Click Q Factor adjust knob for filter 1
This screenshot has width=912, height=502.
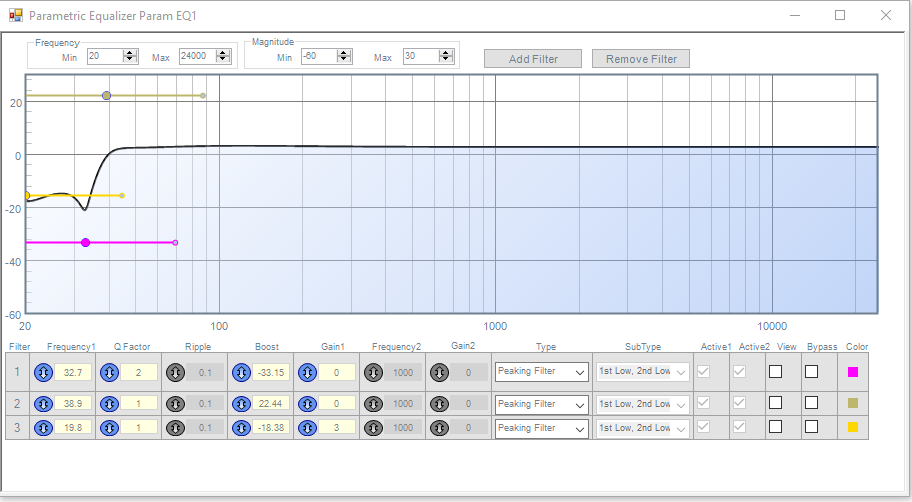coord(109,372)
